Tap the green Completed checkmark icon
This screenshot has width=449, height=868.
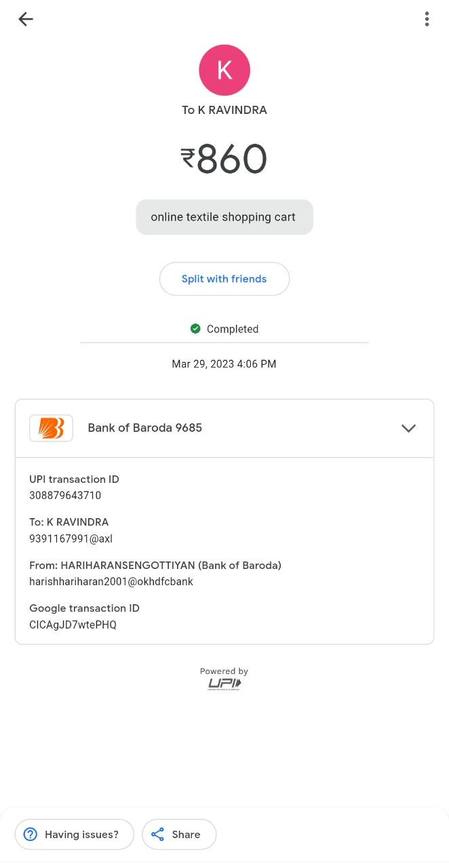[x=195, y=329]
